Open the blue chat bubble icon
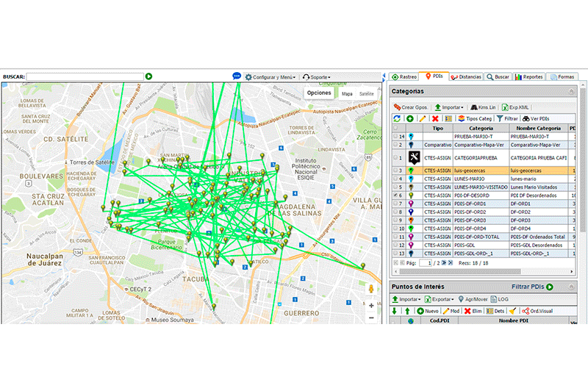The image size is (588, 391). click(x=237, y=76)
